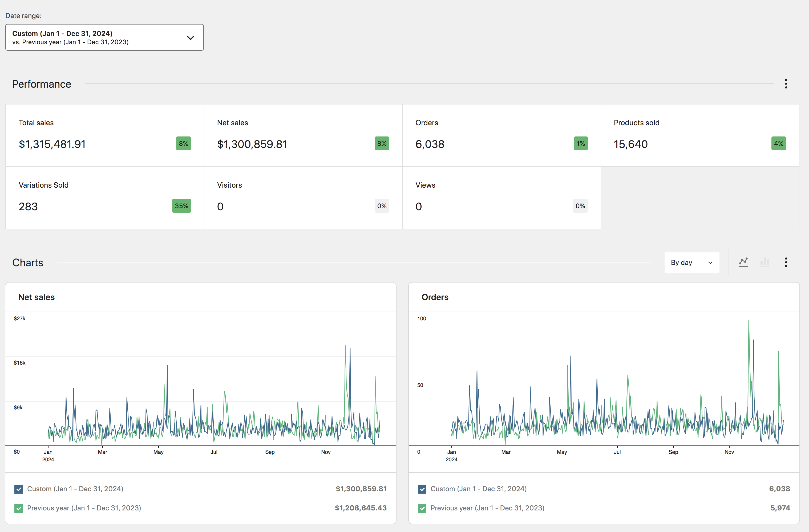Click the 100 axis label on Orders chart
This screenshot has height=532, width=809.
pyautogui.click(x=422, y=319)
